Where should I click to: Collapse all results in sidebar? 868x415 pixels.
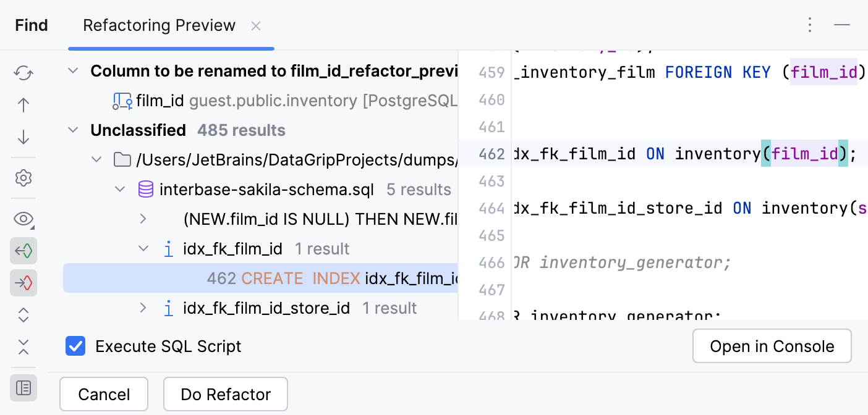[x=23, y=347]
